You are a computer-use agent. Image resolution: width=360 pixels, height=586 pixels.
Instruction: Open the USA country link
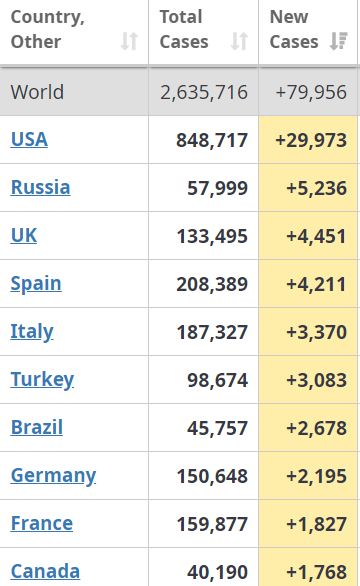click(29, 139)
